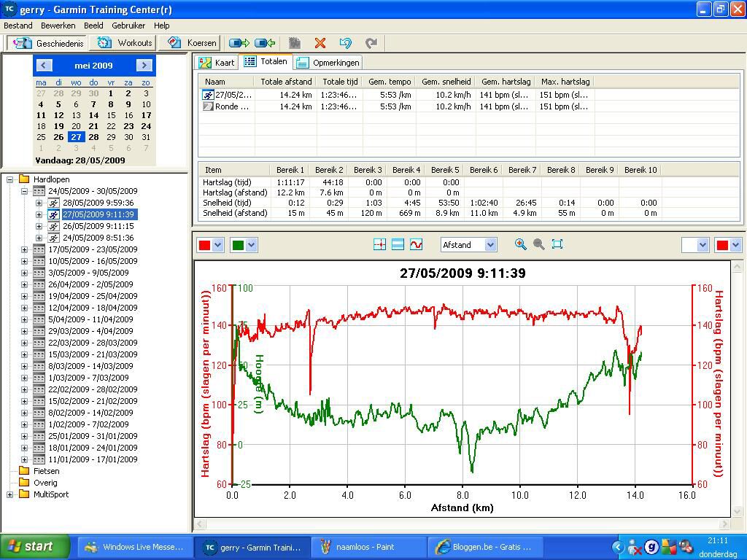
Task: Open the blank series dropdown on the right
Action: [695, 245]
